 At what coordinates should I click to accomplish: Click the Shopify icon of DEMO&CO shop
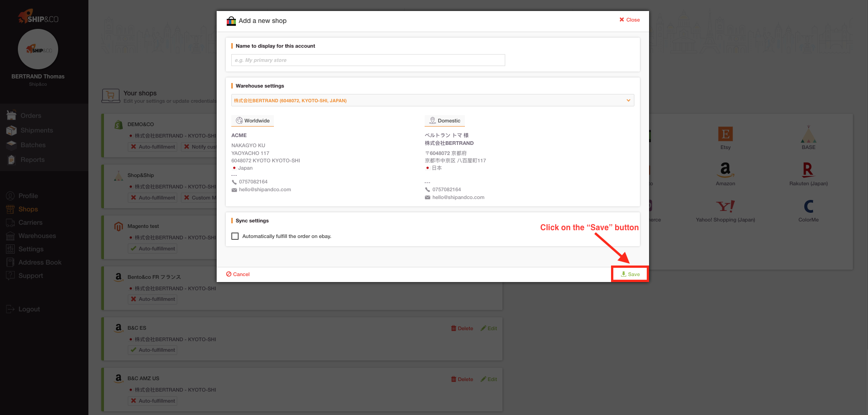(x=118, y=124)
